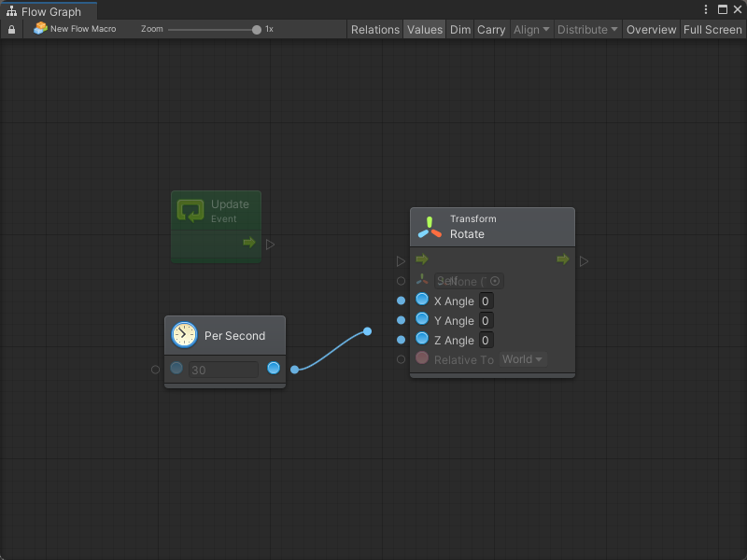
Task: Click the Zoom slider handle
Action: click(257, 30)
